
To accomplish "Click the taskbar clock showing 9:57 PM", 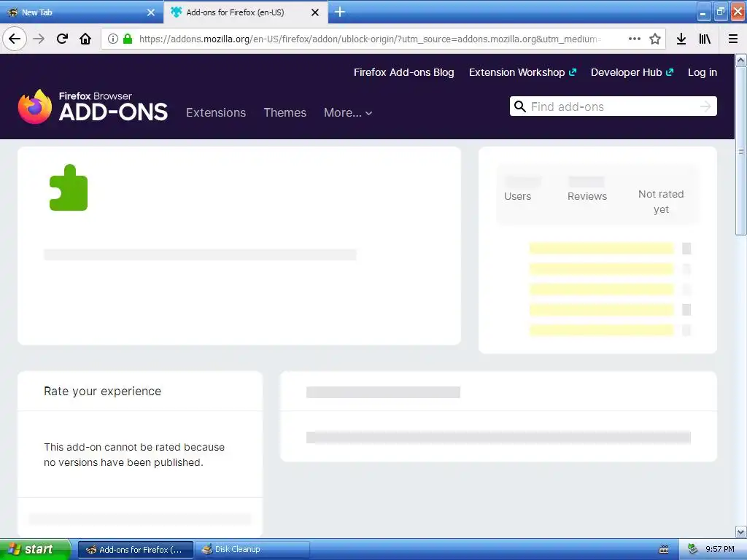I will coord(720,549).
